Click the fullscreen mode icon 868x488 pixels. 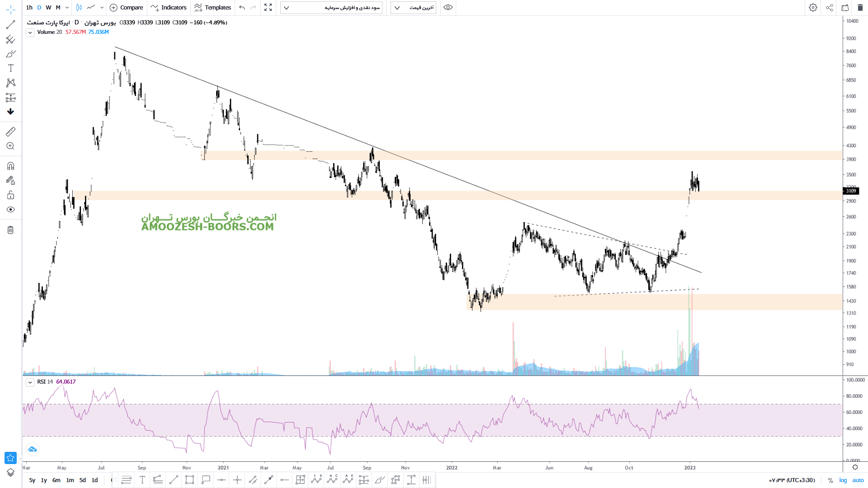(268, 8)
